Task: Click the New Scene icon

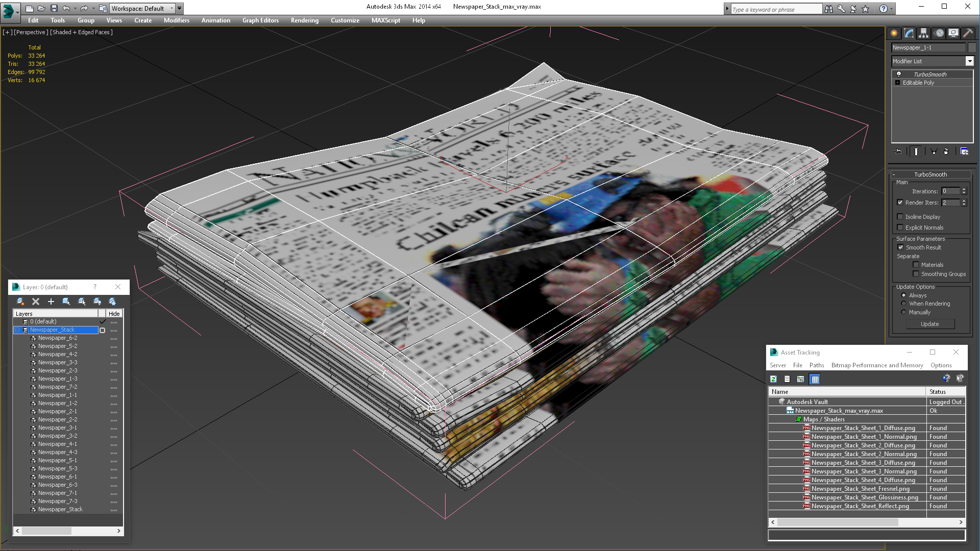Action: click(30, 8)
